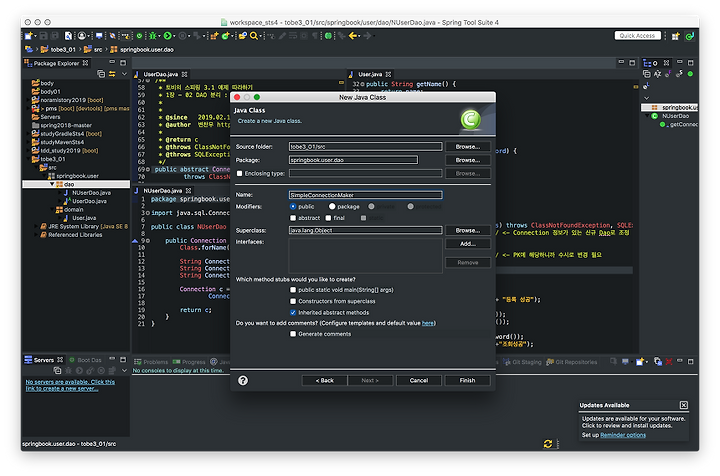This screenshot has width=720, height=476.
Task: Click Collapse All icon in Package Explorer
Action: (x=101, y=73)
